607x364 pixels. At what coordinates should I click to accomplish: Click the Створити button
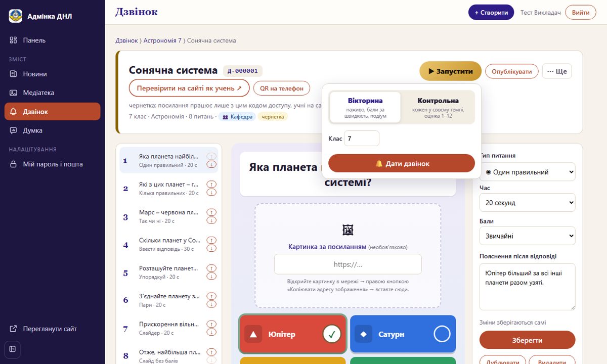pyautogui.click(x=491, y=12)
